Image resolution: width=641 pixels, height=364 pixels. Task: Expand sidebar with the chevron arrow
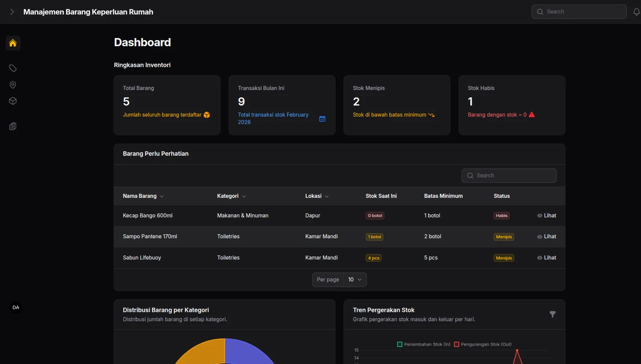pos(12,12)
